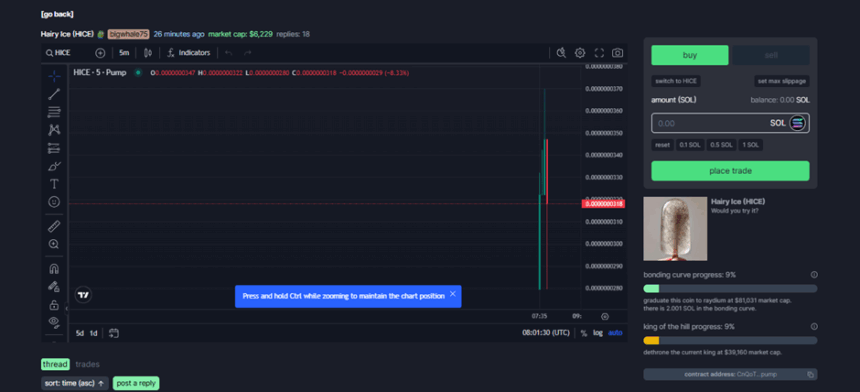Enter fullscreen chart mode

[x=599, y=53]
